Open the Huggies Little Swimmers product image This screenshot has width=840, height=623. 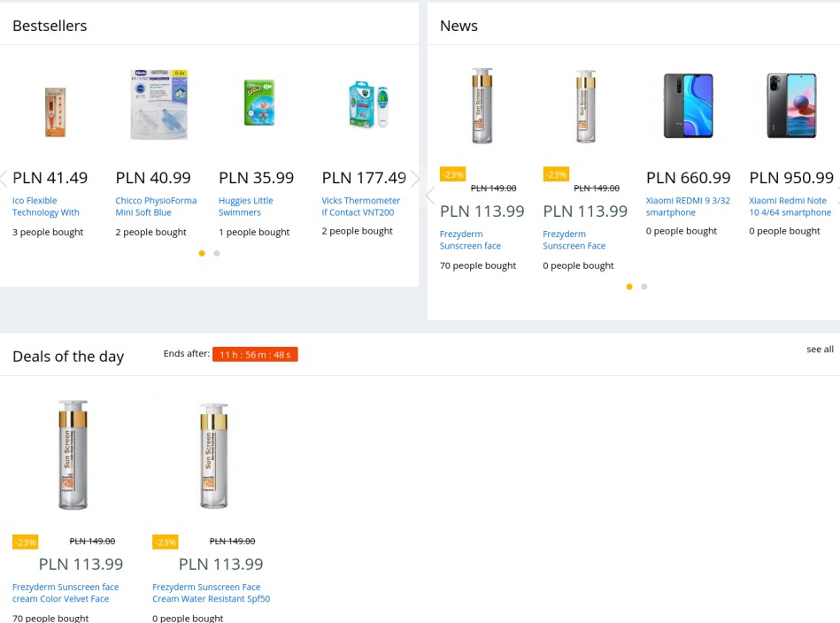click(x=259, y=103)
